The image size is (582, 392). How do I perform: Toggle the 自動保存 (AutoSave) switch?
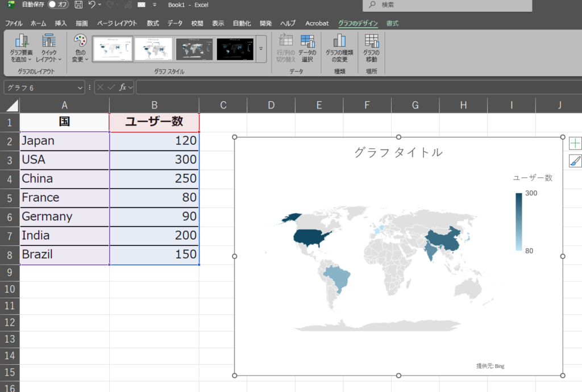(x=58, y=5)
